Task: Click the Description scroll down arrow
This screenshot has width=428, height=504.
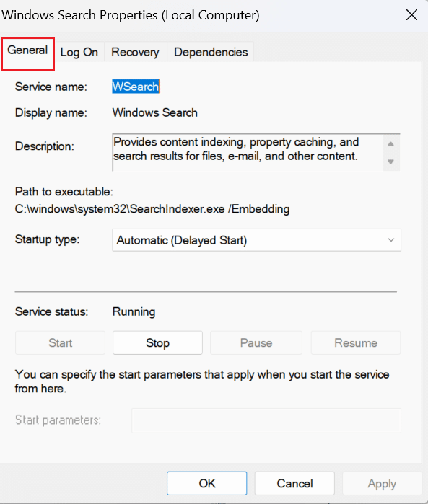Action: pos(390,162)
